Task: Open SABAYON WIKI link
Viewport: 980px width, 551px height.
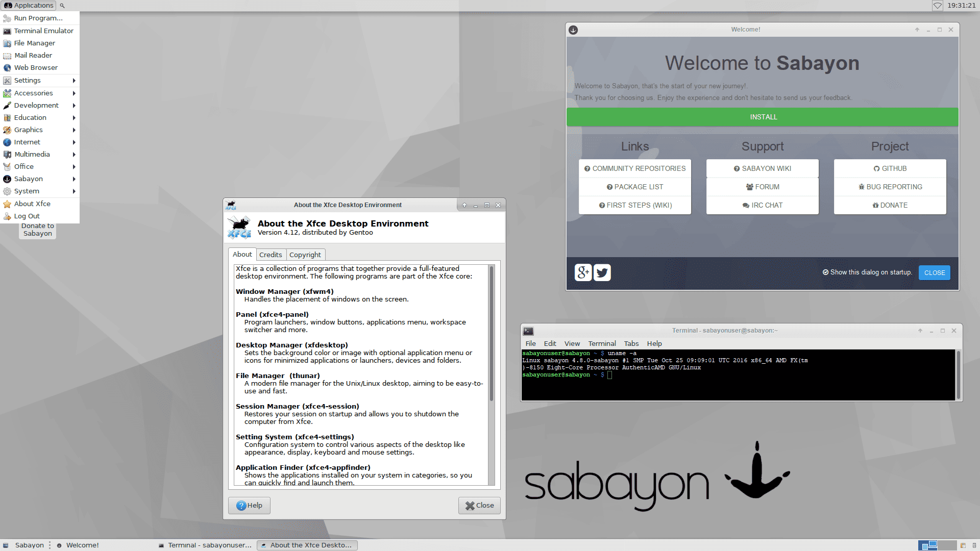Action: coord(763,168)
